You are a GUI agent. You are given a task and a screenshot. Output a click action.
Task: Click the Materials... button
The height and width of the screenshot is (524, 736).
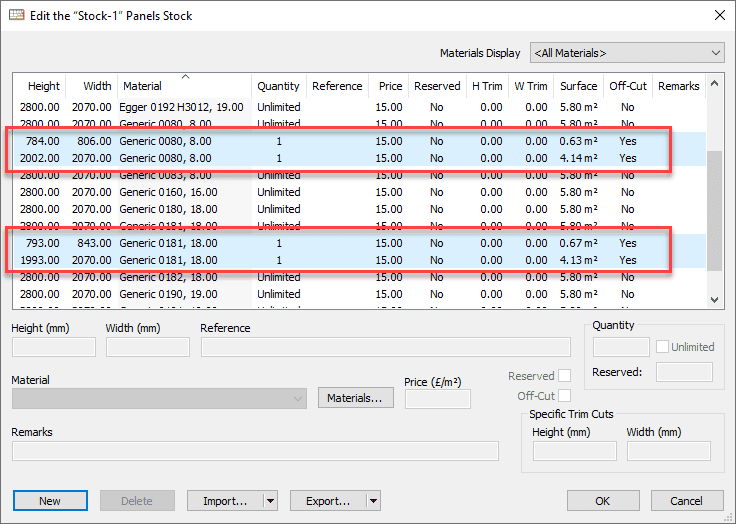[x=355, y=398]
